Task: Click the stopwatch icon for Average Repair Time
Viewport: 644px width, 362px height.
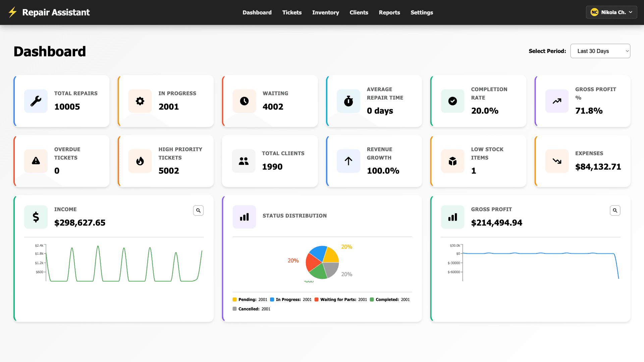Action: (348, 101)
